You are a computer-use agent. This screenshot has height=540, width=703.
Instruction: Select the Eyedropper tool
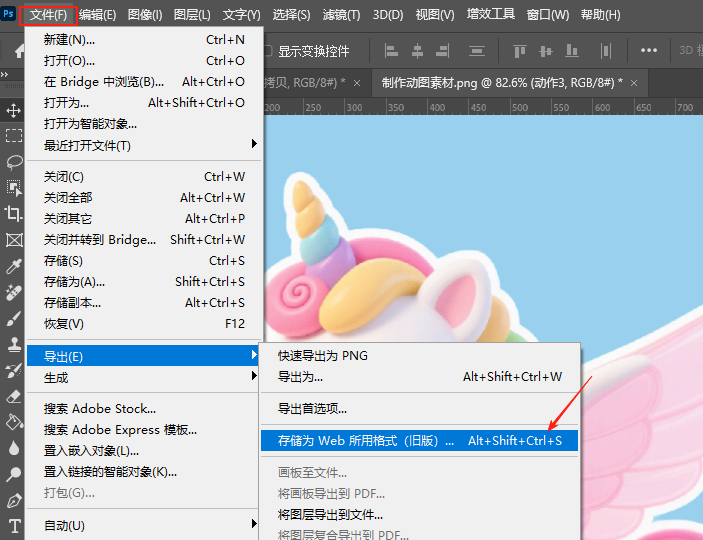[13, 266]
